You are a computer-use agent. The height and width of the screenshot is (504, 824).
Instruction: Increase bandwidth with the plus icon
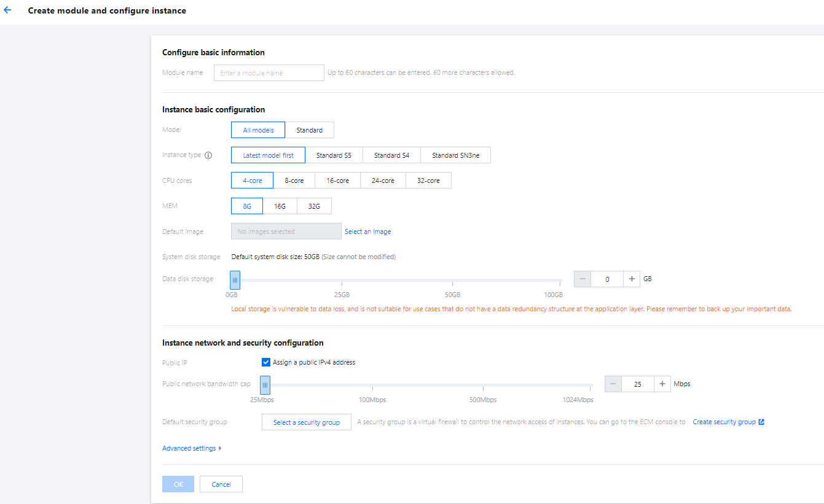pyautogui.click(x=662, y=384)
